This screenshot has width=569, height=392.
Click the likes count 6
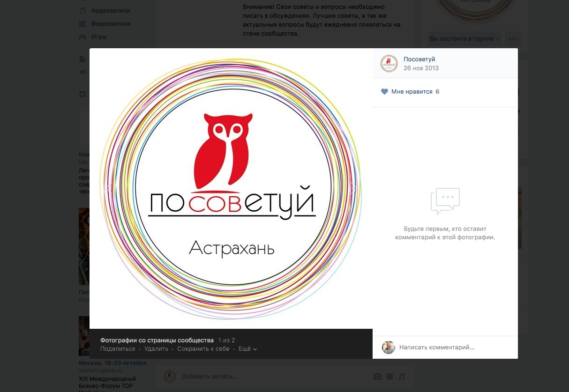(437, 92)
